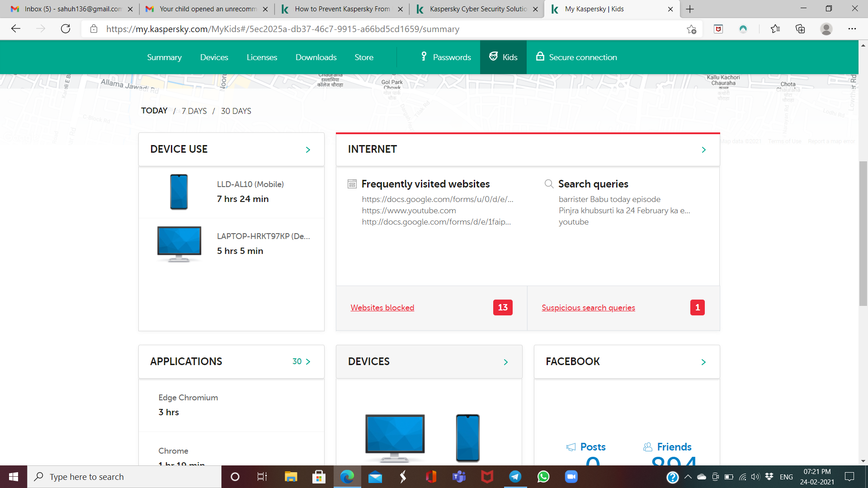Open Suspicious search queries link
This screenshot has height=488, width=868.
click(x=588, y=308)
